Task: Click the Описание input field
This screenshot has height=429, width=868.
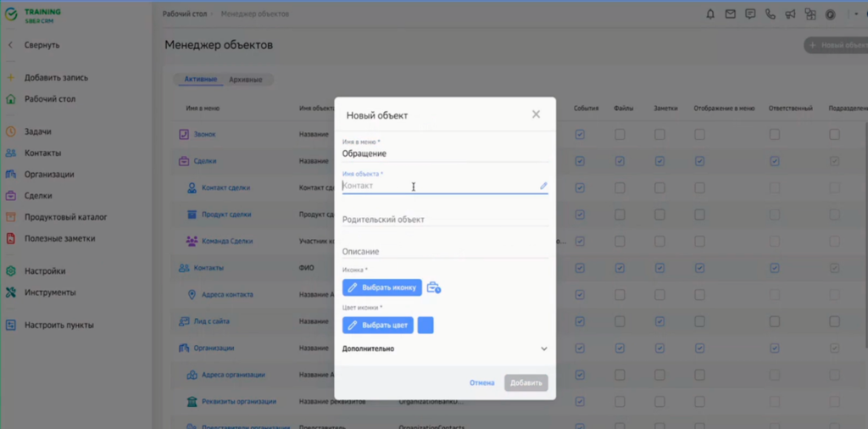Action: 445,252
